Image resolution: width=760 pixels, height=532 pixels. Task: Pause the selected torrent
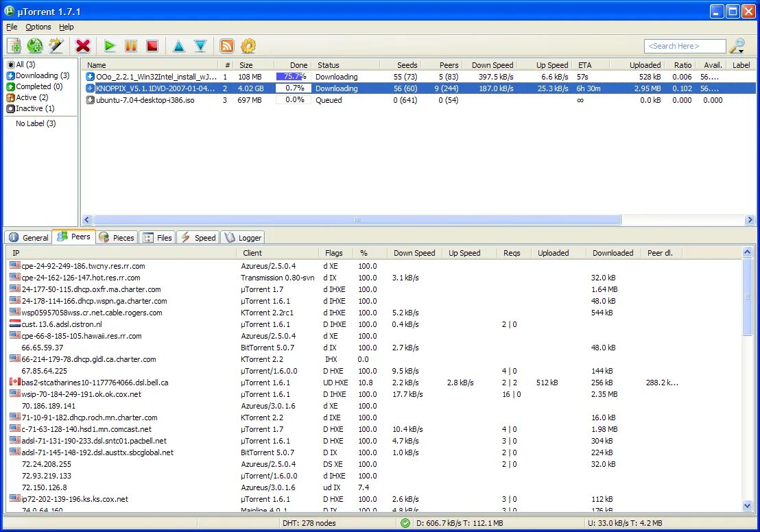[130, 45]
